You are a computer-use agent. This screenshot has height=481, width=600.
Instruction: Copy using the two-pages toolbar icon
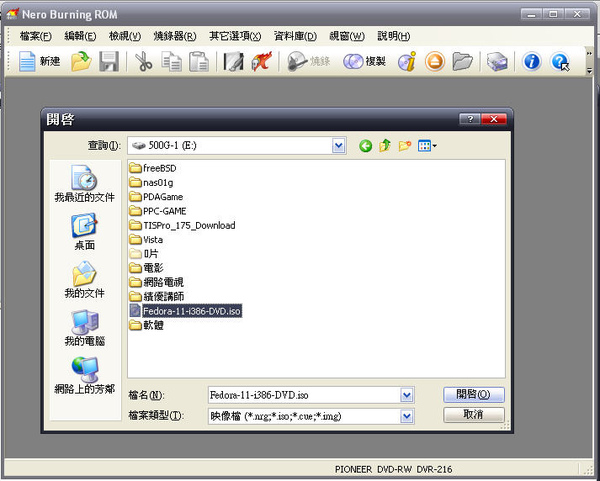[x=171, y=61]
